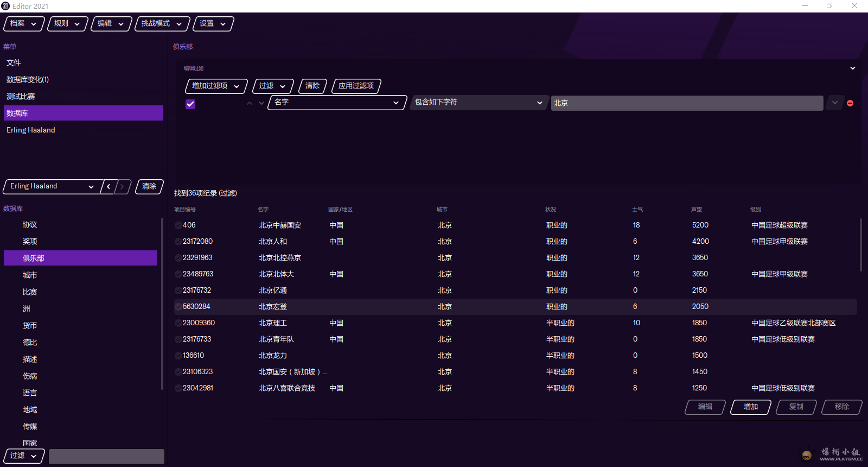The height and width of the screenshot is (467, 868).
Task: Open the 档案 menu
Action: (23, 23)
